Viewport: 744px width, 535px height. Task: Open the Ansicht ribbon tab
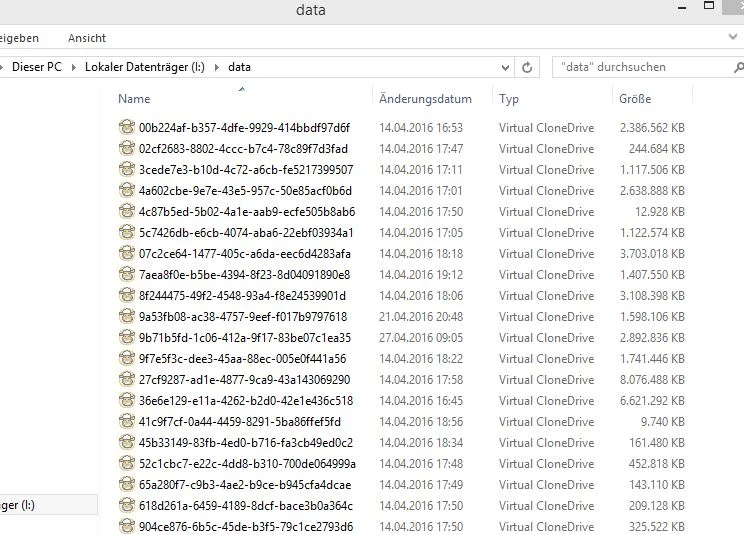tap(87, 38)
